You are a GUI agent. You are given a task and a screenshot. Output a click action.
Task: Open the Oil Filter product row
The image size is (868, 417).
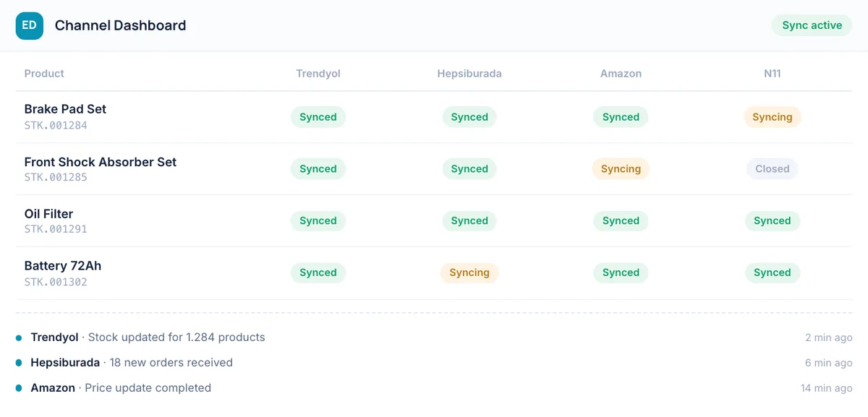point(434,221)
